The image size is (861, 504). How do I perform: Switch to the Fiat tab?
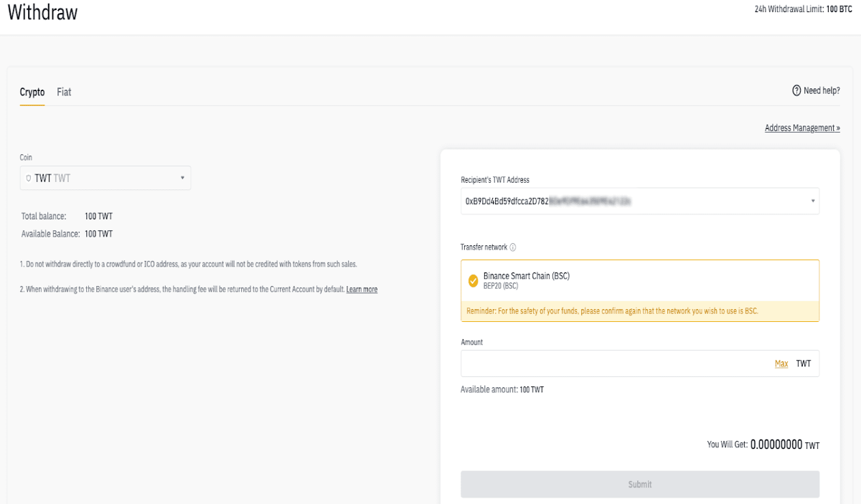click(64, 92)
